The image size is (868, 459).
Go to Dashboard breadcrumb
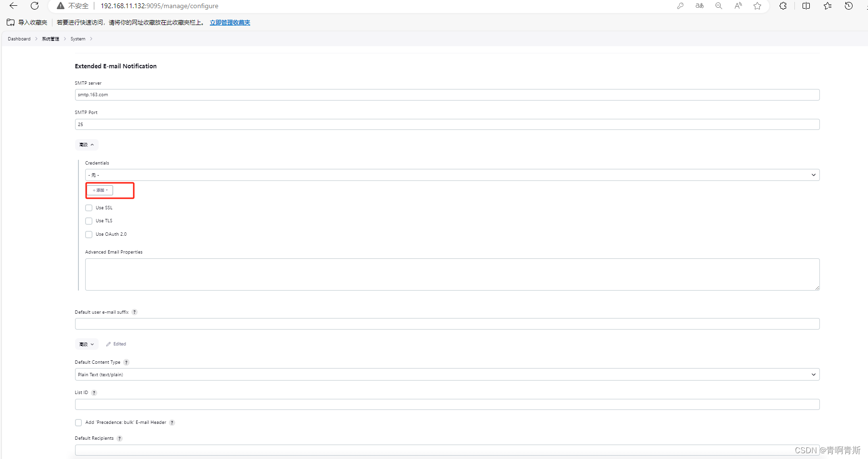(19, 39)
